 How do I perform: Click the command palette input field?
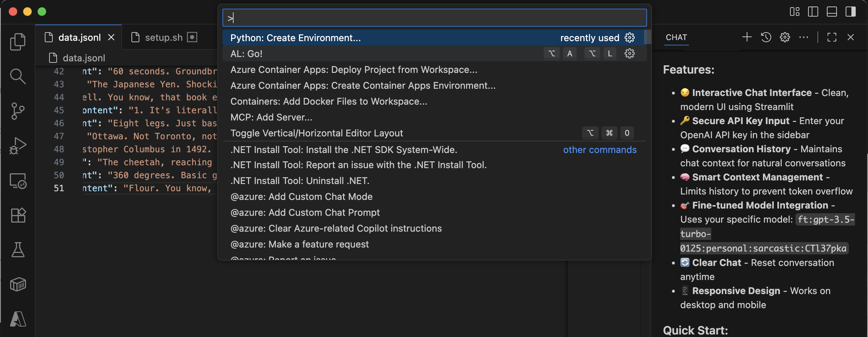point(434,18)
